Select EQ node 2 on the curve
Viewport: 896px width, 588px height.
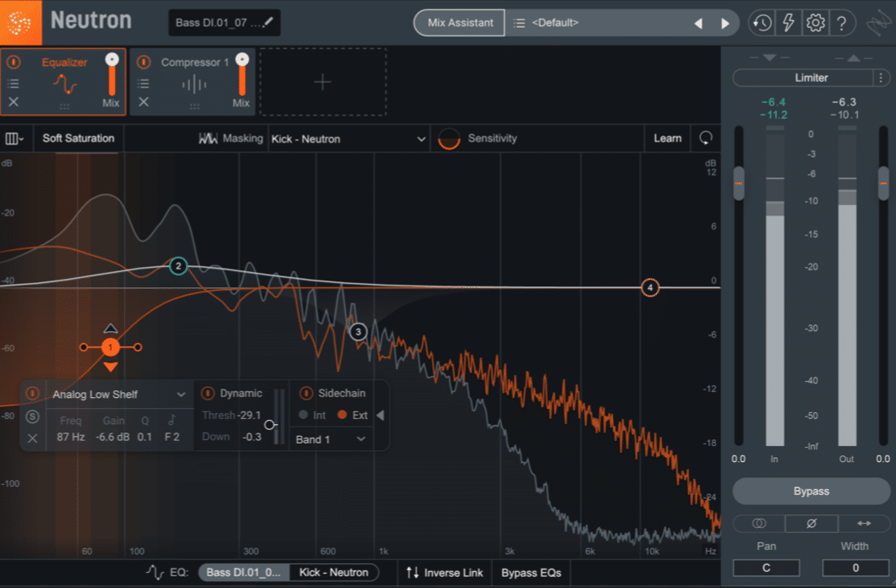click(178, 265)
